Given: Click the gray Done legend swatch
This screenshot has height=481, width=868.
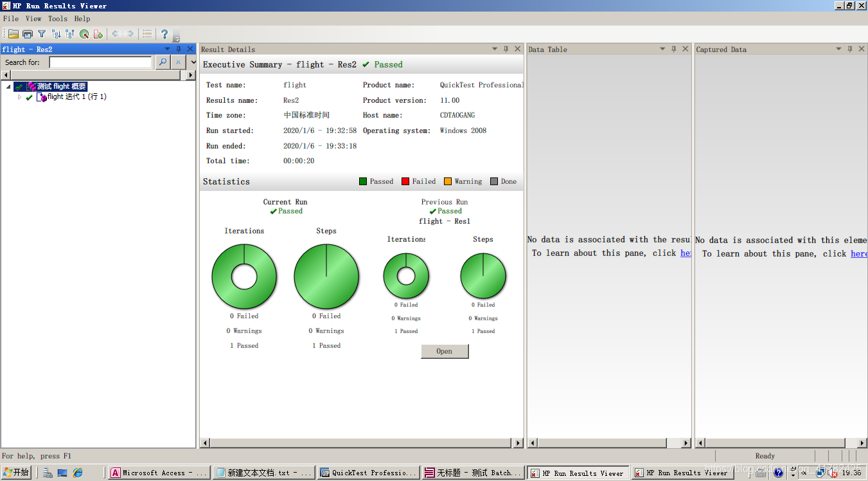Looking at the screenshot, I should (494, 181).
